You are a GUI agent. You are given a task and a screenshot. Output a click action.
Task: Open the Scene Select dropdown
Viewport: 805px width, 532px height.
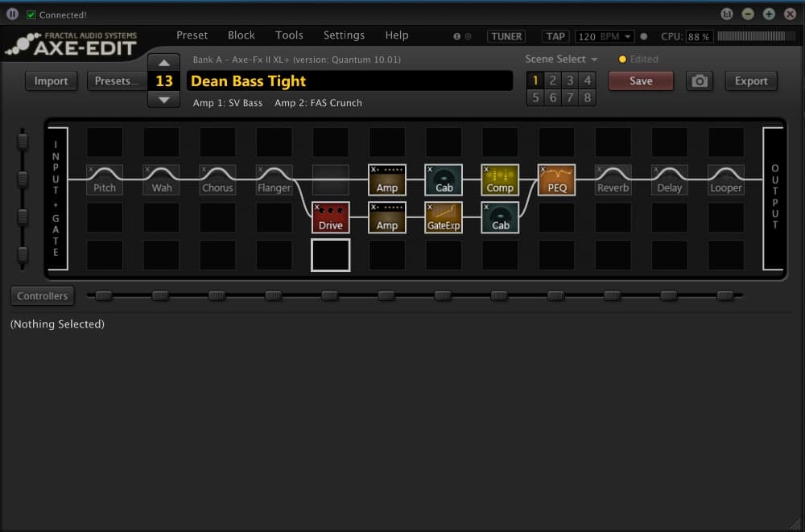click(561, 59)
